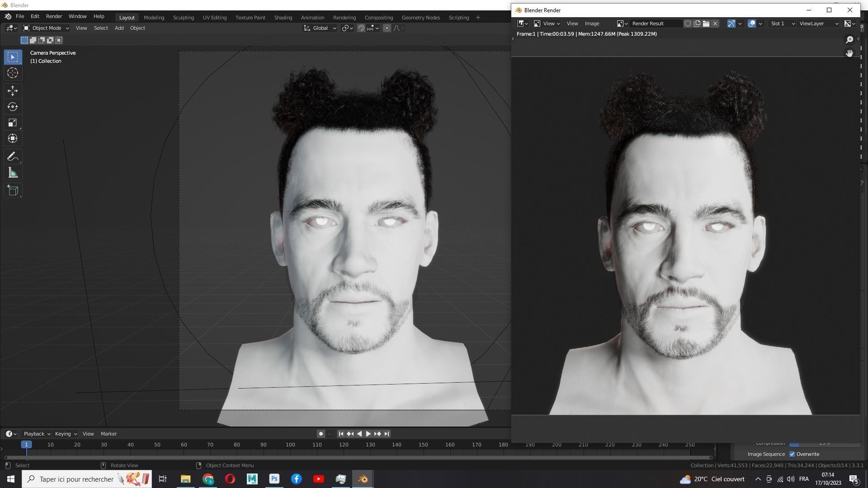Open the ViewLayer dropdown

click(x=818, y=23)
